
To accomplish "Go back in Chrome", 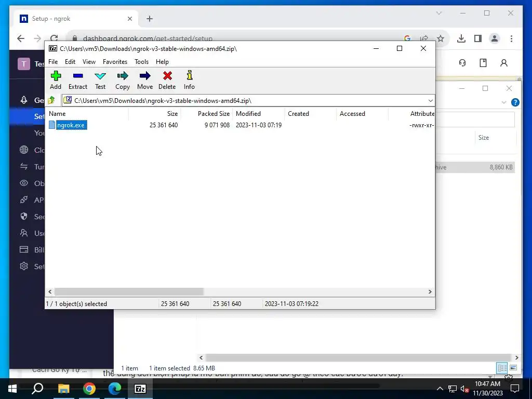I will (21, 38).
